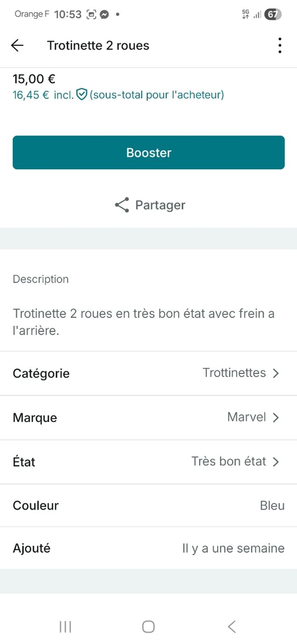Open sous-total pour l'acheteur price details
The image size is (297, 644).
pos(156,95)
